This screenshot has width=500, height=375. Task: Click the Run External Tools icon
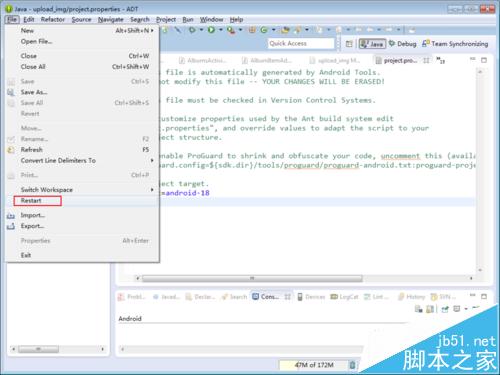[231, 30]
